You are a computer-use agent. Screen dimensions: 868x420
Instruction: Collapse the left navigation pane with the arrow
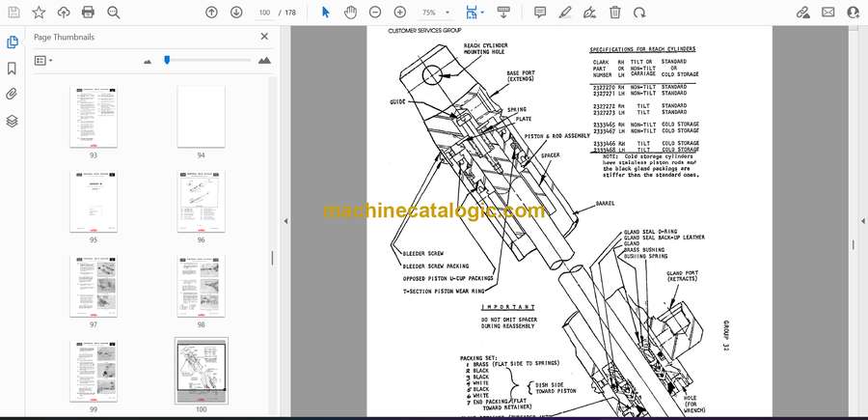click(x=285, y=221)
